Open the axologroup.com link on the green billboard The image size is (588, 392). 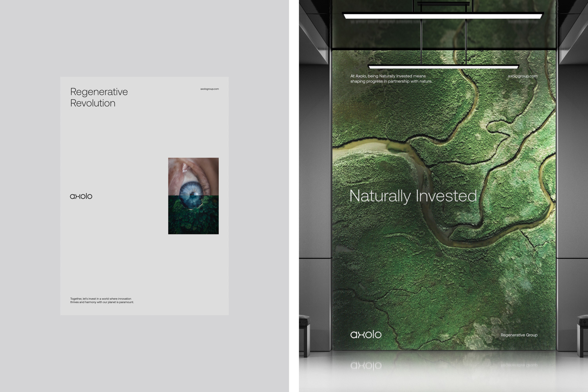tap(523, 76)
